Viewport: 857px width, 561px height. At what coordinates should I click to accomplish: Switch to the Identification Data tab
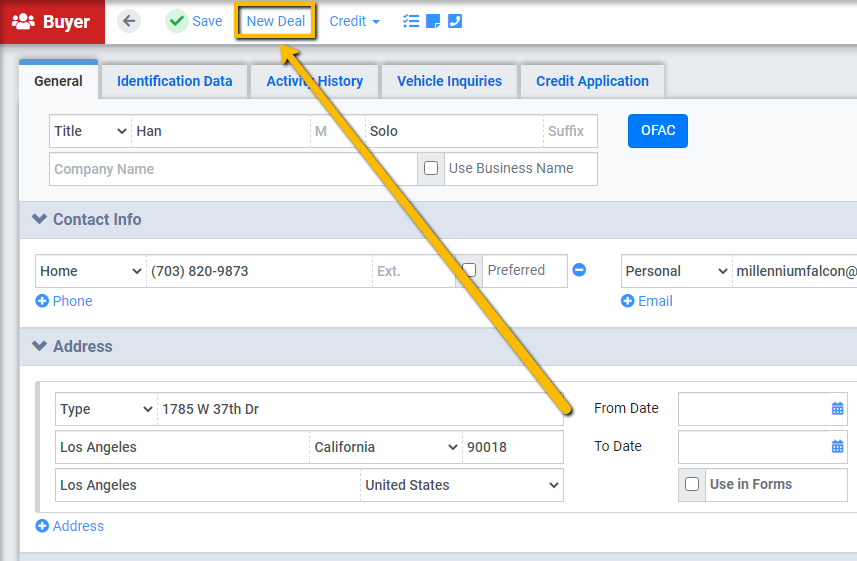coord(174,81)
